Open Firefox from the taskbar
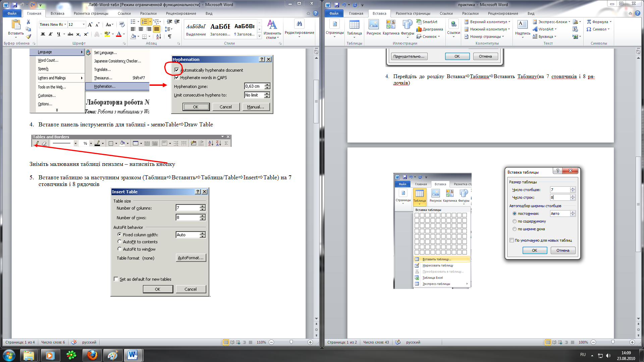 92,355
